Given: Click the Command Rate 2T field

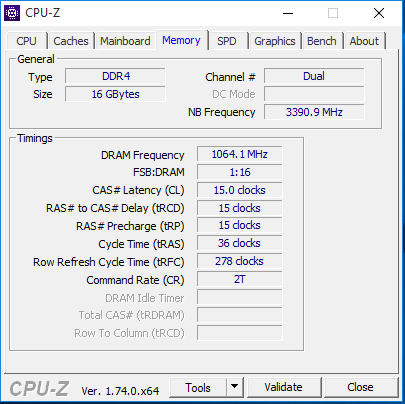Looking at the screenshot, I should pos(239,279).
